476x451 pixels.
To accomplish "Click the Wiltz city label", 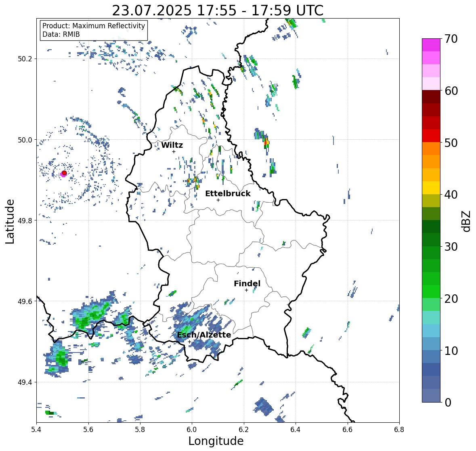I will 172,145.
